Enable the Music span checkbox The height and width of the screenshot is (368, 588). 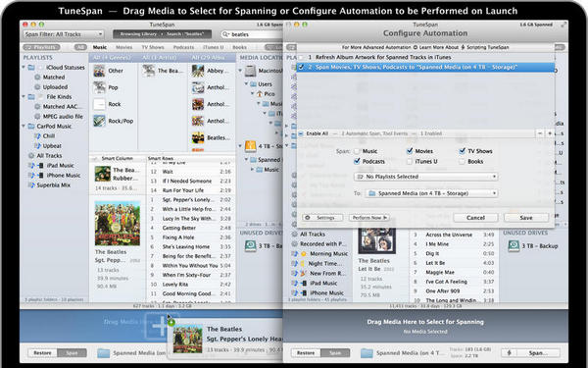pyautogui.click(x=357, y=151)
